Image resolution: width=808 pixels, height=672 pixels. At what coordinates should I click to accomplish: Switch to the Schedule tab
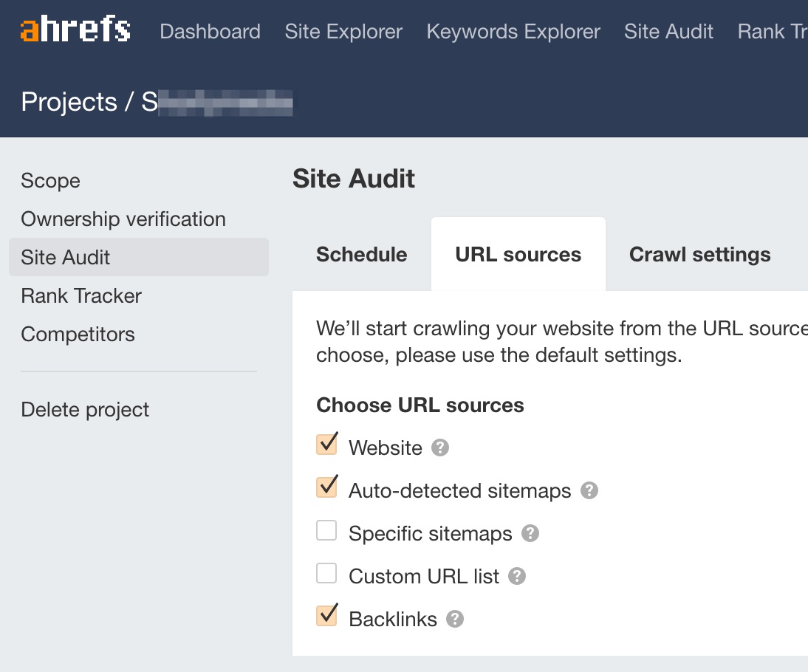point(362,255)
